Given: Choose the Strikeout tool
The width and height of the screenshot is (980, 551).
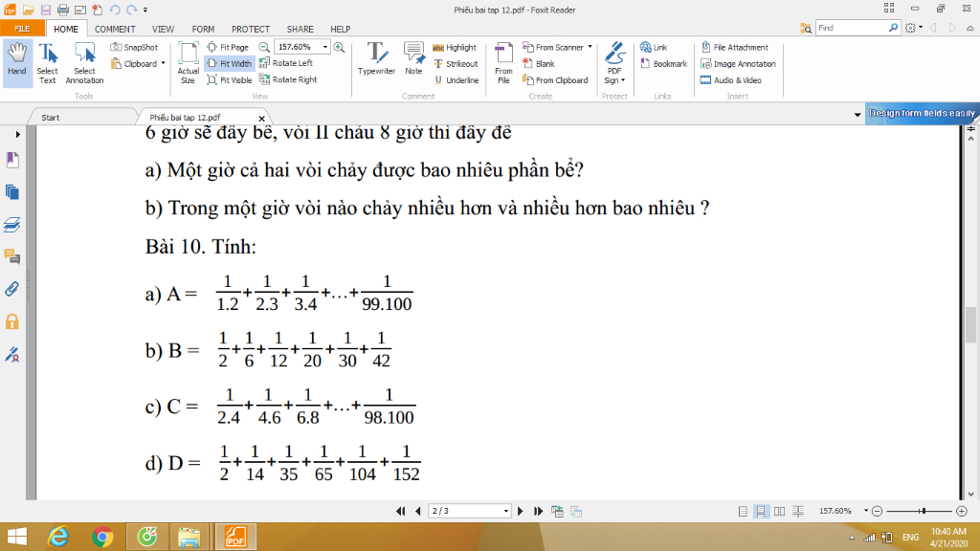Looking at the screenshot, I should [x=456, y=64].
